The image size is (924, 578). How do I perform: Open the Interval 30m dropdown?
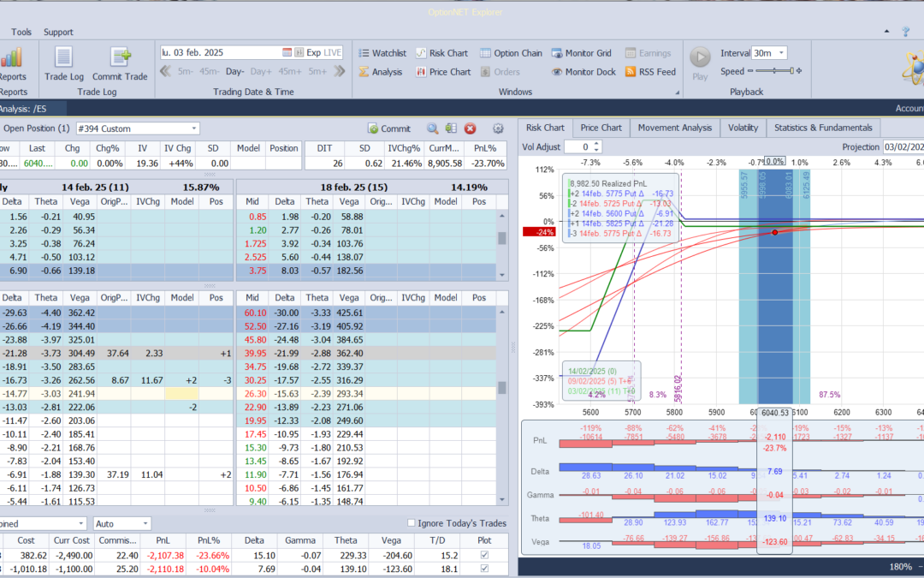click(x=781, y=53)
